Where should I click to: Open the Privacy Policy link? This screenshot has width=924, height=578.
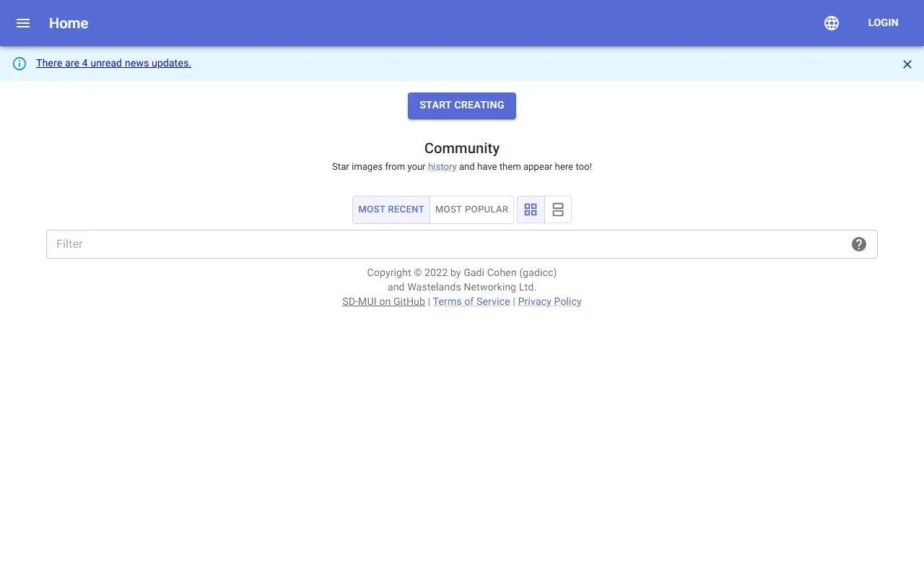549,302
